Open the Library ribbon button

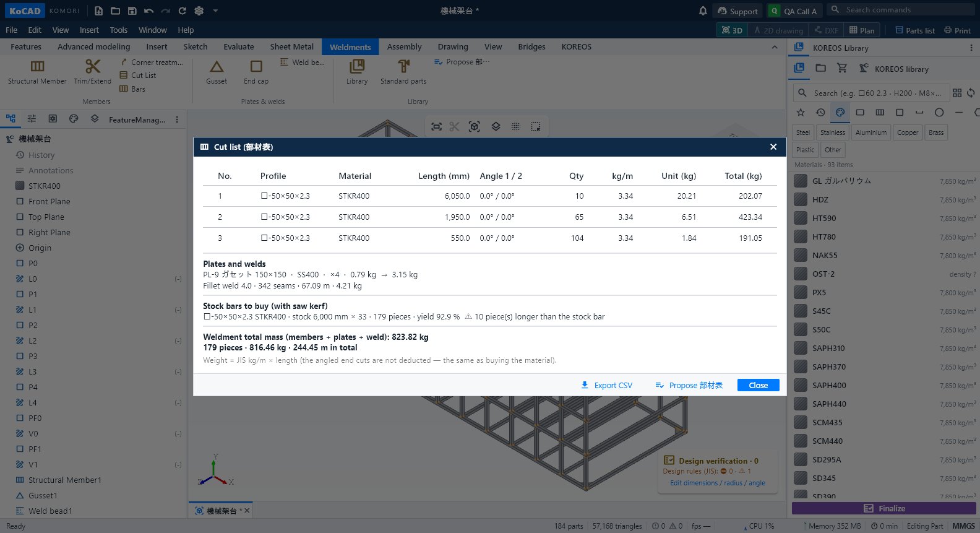[357, 72]
